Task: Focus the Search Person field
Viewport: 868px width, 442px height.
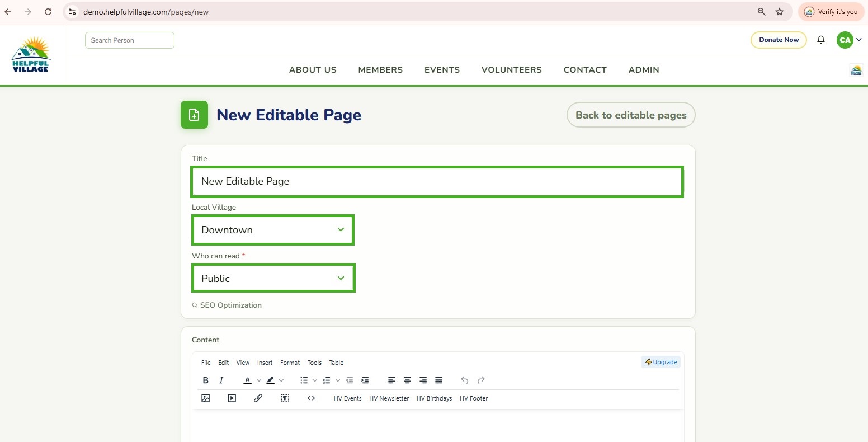Action: (x=130, y=40)
